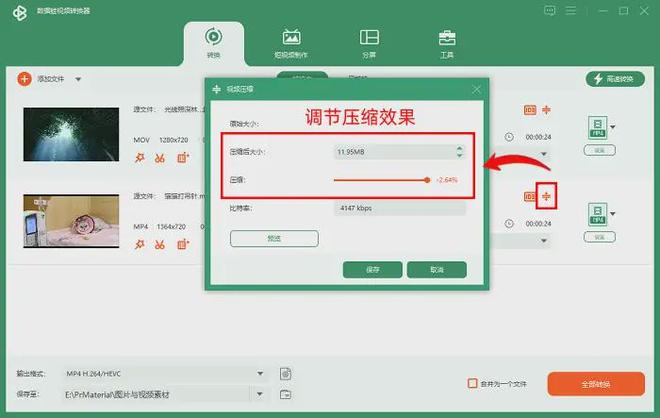Click the compress icon on the first video
660x418 pixels.
coord(546,110)
